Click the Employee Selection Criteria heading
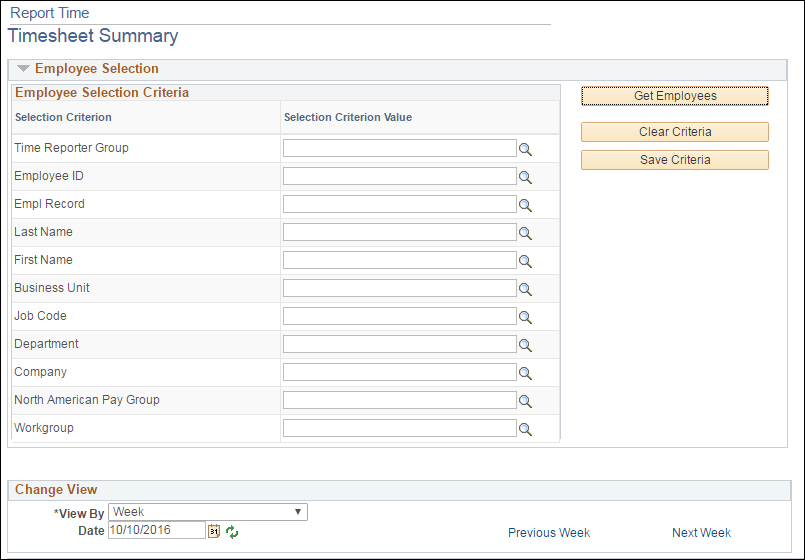805x560 pixels. coord(102,92)
